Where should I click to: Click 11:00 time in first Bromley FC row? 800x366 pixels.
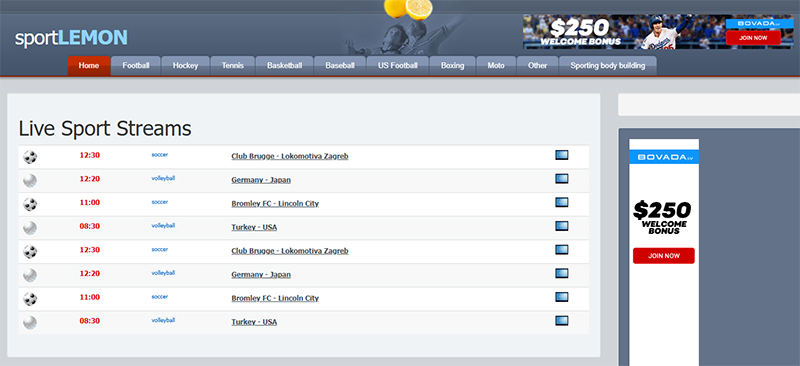pos(89,203)
